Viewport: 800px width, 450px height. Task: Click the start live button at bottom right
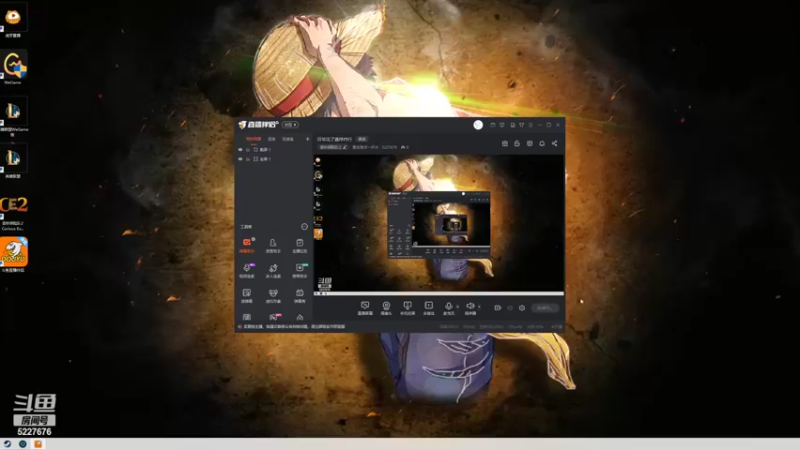(x=544, y=308)
